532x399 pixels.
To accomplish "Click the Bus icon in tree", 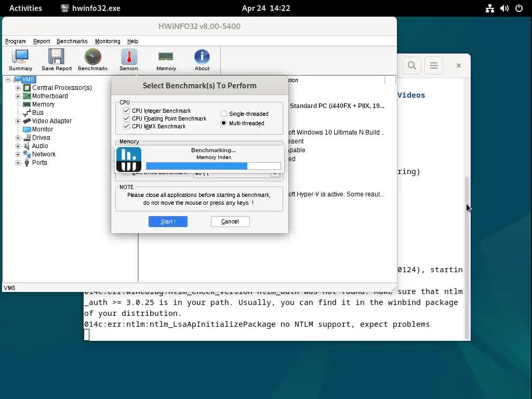I will pyautogui.click(x=27, y=113).
